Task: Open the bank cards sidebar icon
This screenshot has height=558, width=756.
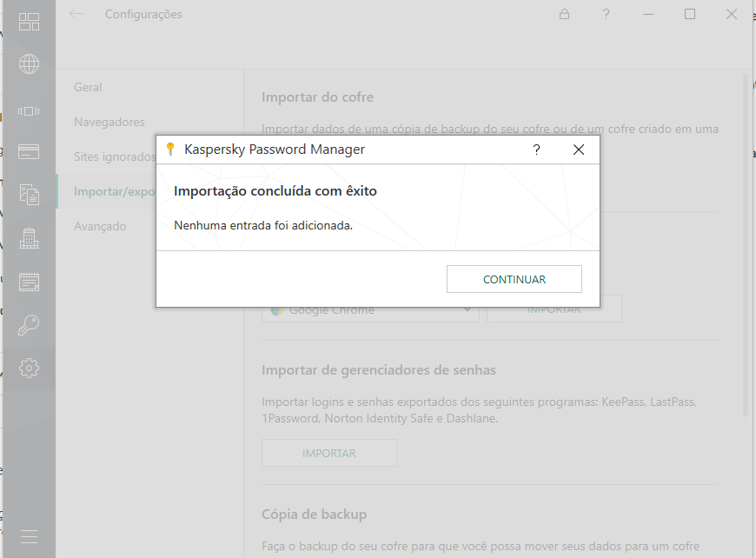Action: (x=29, y=152)
